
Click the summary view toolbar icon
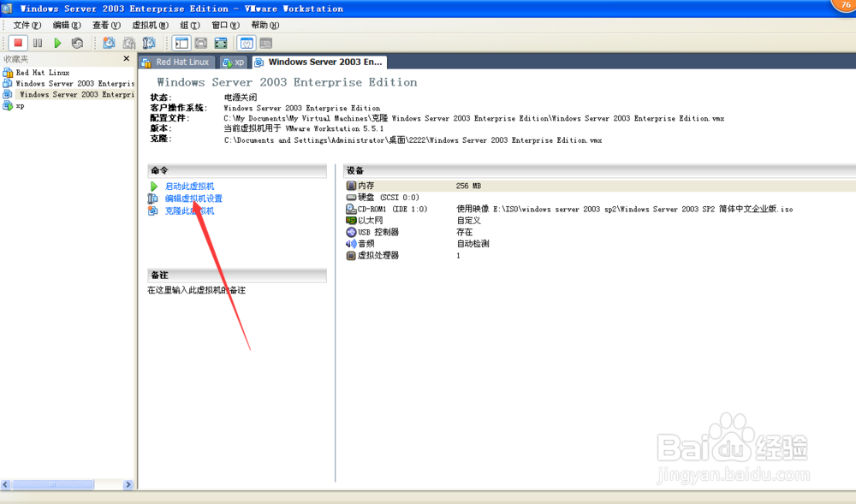[x=247, y=43]
